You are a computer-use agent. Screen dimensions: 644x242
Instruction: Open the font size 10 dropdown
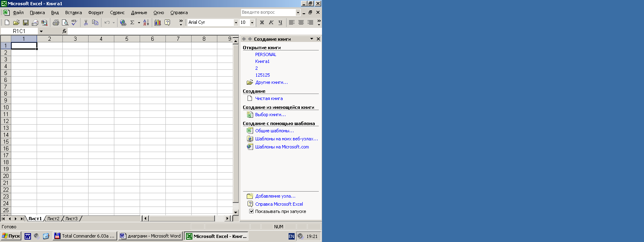pos(252,23)
